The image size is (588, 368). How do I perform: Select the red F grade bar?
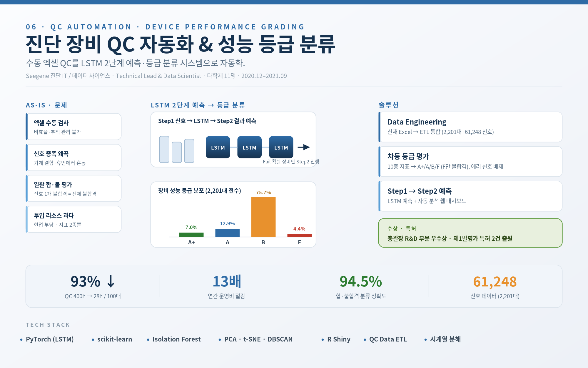(299, 236)
